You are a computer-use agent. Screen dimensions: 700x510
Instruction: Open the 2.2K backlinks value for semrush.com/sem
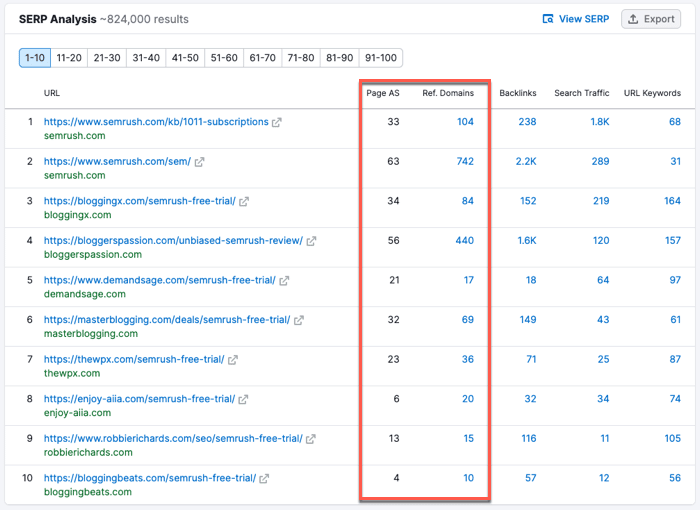pyautogui.click(x=525, y=162)
